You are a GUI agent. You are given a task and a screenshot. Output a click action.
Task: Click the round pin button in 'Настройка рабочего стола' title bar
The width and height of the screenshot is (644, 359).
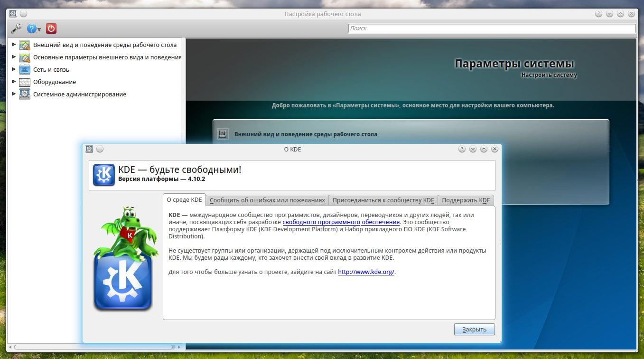(x=24, y=14)
